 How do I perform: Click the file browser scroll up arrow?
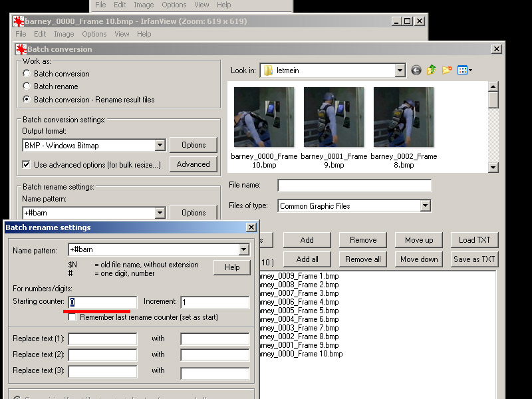(x=493, y=87)
